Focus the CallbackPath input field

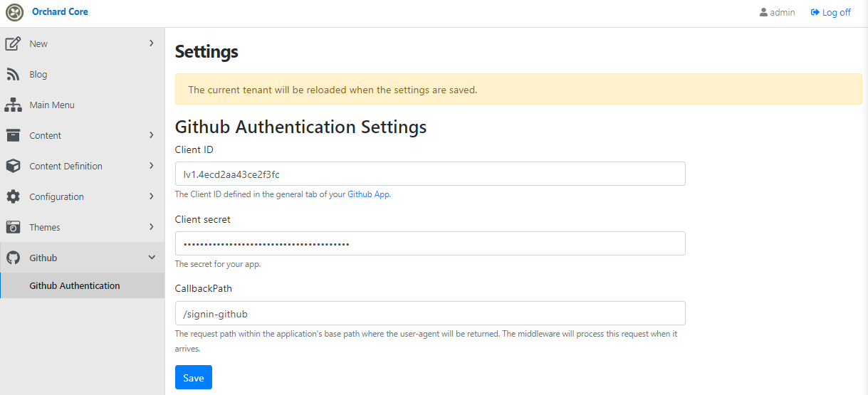tap(430, 313)
